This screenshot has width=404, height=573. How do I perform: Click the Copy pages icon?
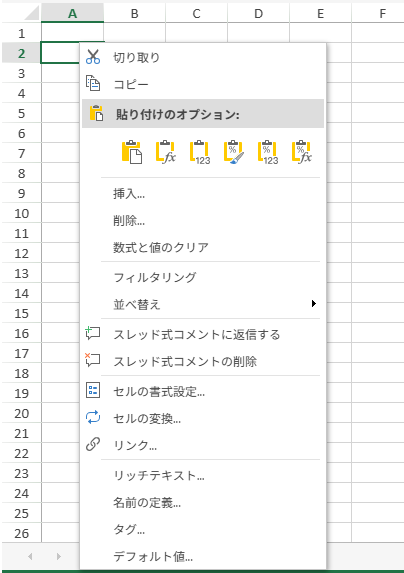93,83
